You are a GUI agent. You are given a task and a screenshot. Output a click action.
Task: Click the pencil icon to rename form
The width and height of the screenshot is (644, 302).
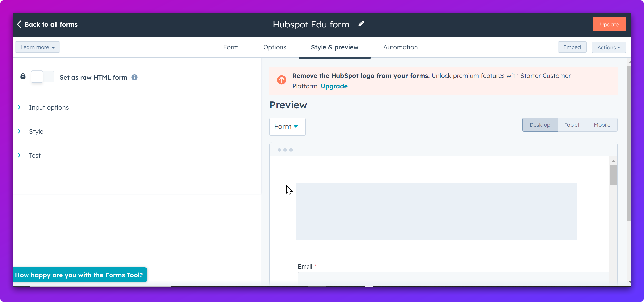(x=361, y=24)
